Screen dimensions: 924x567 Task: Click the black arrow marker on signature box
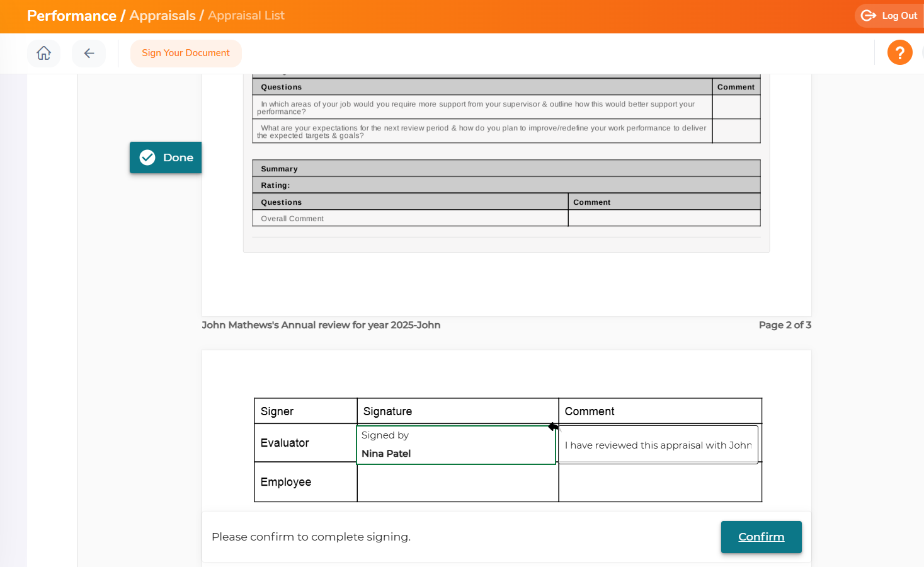coord(553,427)
